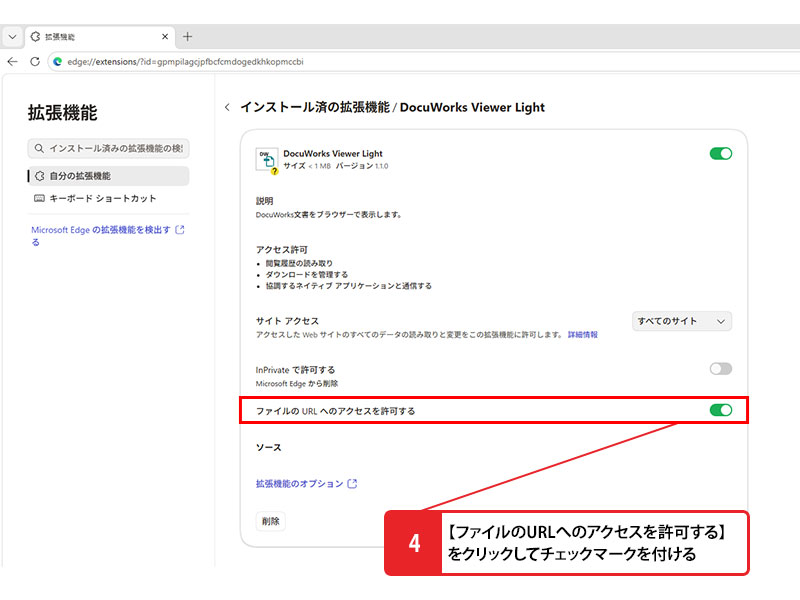Open the tab list chevron button
The image size is (800, 600).
tap(13, 37)
